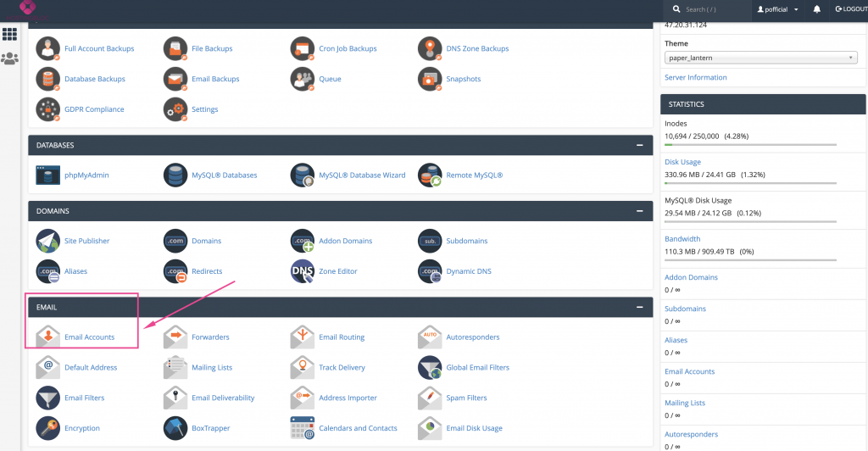The image size is (868, 451).
Task: Click the Redirects link
Action: pos(207,271)
